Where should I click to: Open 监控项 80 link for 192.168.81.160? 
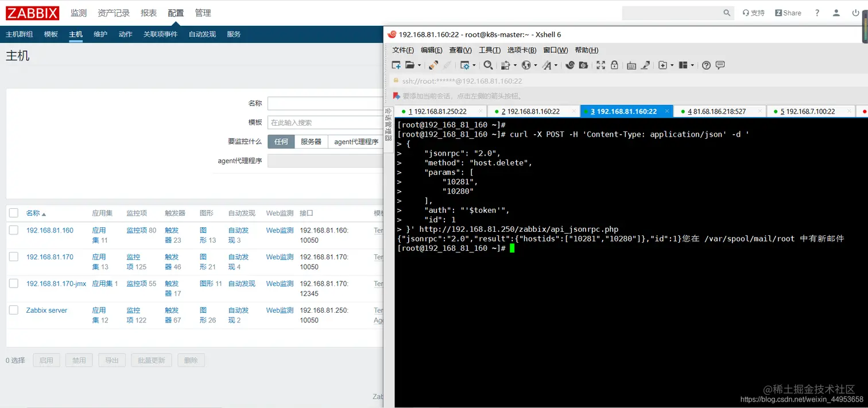[x=141, y=230]
